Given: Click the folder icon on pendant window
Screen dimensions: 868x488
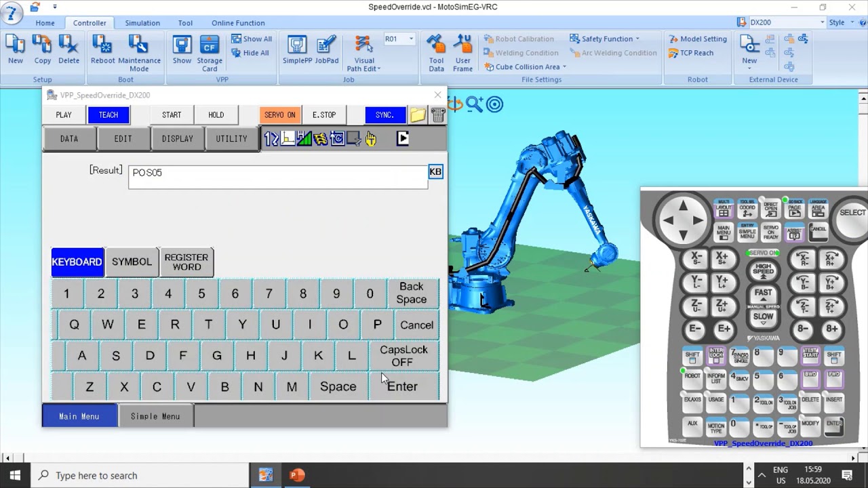Looking at the screenshot, I should pyautogui.click(x=418, y=115).
